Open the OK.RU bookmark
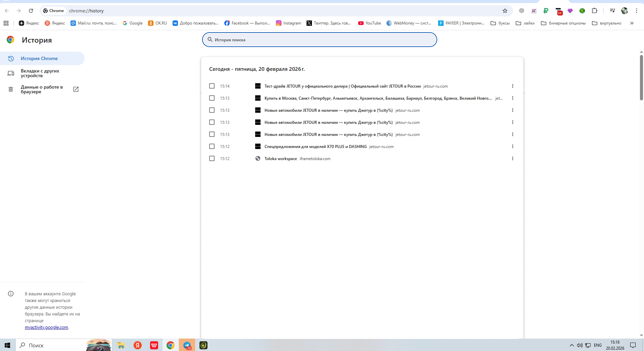The width and height of the screenshot is (644, 351). coord(157,23)
